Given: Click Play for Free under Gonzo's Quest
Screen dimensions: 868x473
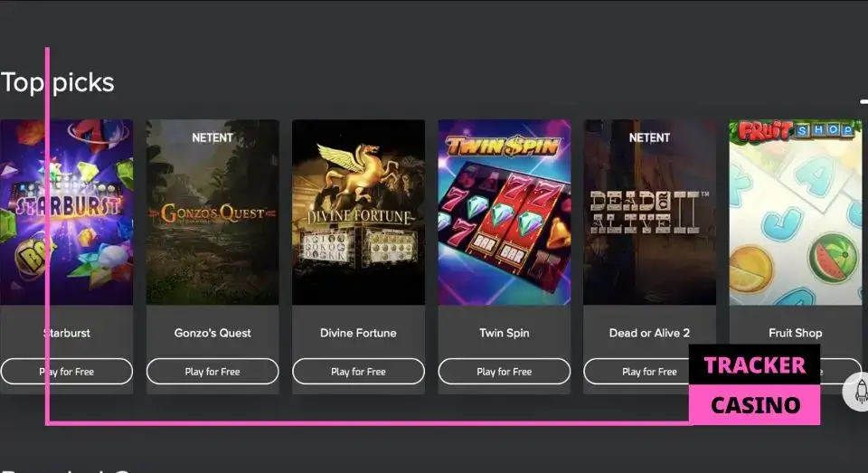Looking at the screenshot, I should [x=212, y=372].
